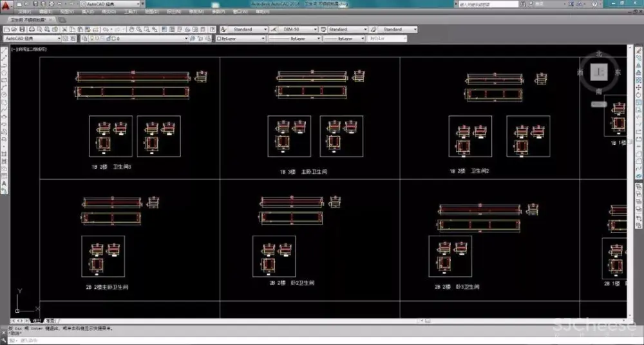
Task: Open the 插入(I) menu
Action: 88,12
